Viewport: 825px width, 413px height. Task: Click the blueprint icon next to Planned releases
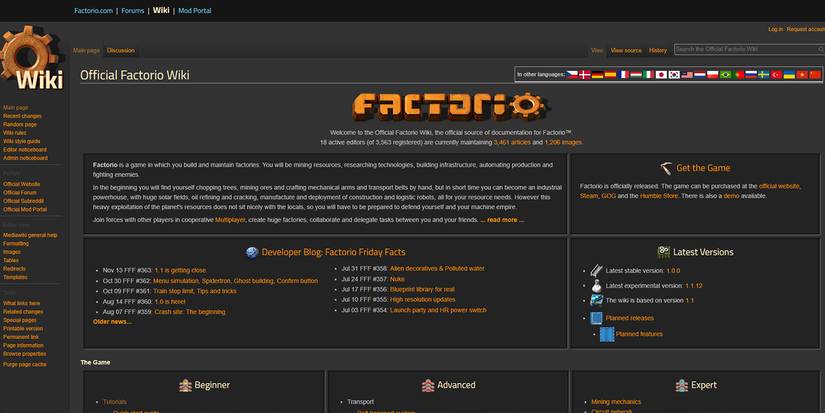[x=595, y=319]
